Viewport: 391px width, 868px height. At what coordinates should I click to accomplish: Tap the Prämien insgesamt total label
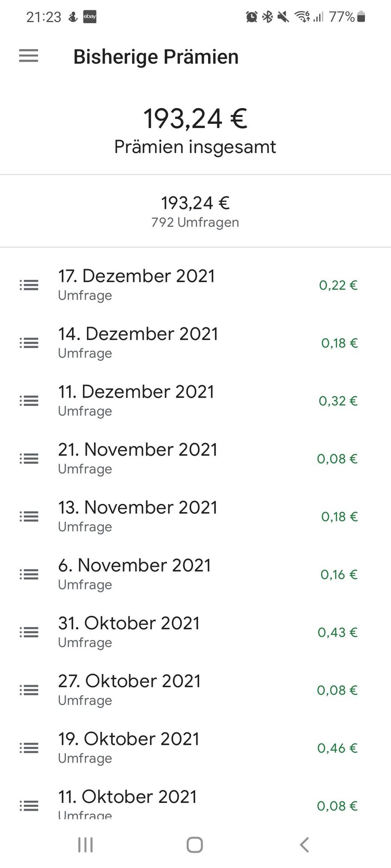[195, 147]
